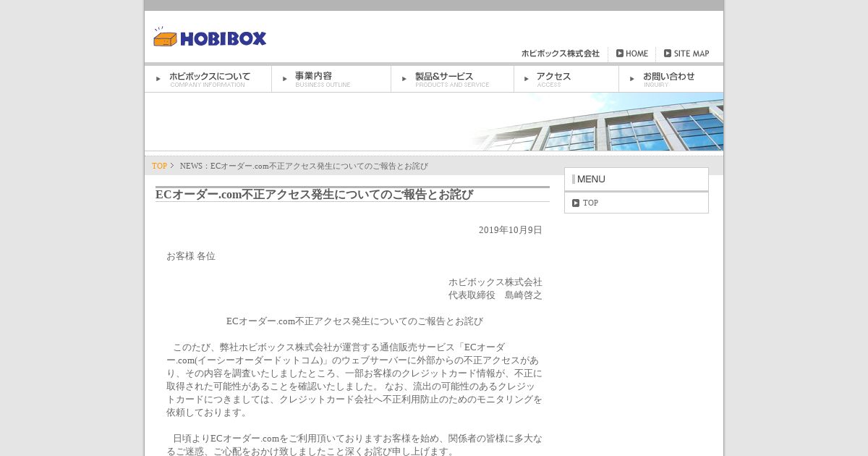The image size is (868, 456).
Task: Click ホビボックス株式会社 signature line
Action: click(x=495, y=282)
